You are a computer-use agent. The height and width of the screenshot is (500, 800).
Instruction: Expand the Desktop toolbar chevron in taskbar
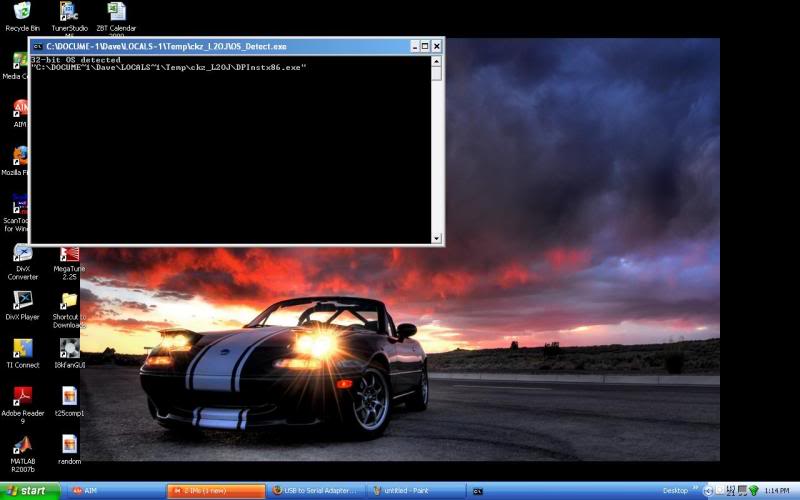(x=695, y=489)
